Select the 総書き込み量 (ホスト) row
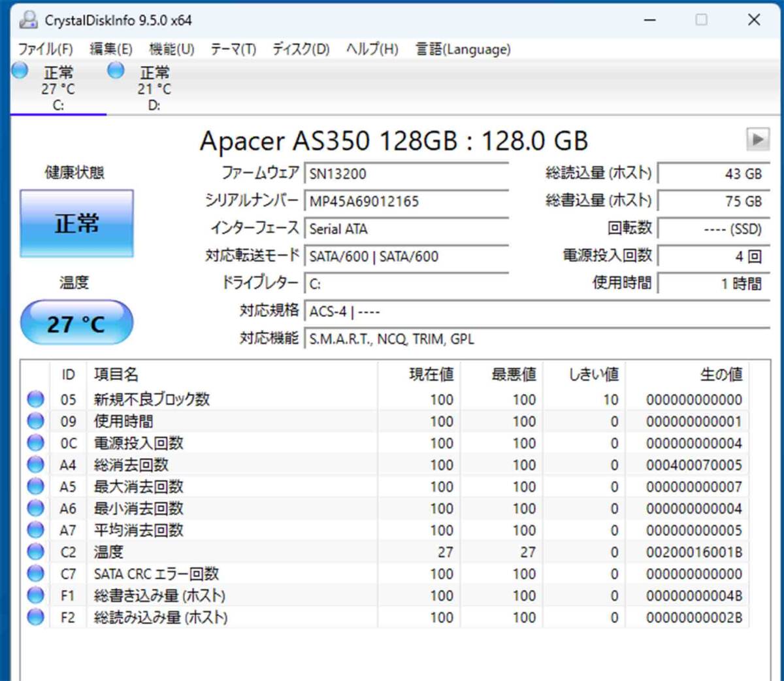The height and width of the screenshot is (681, 784). point(385,595)
